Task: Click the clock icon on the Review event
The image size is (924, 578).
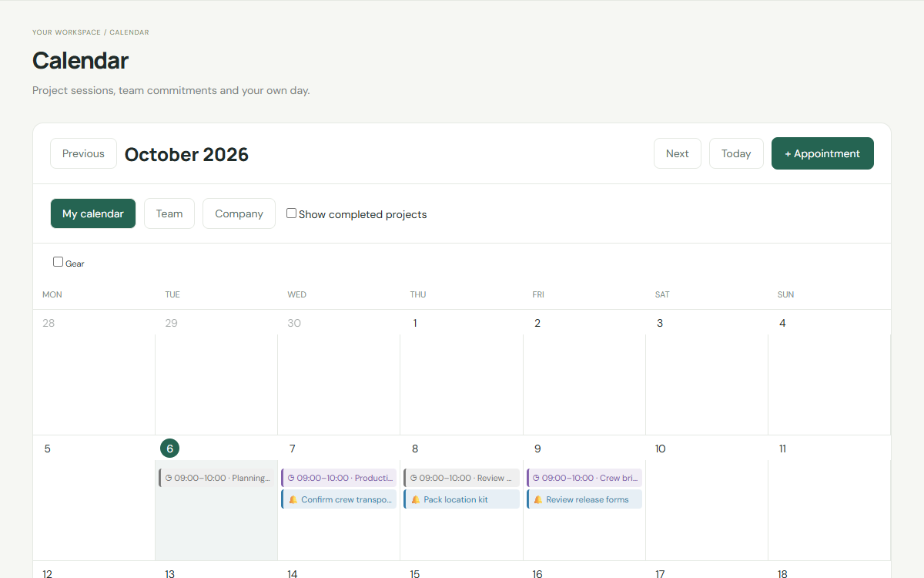Action: click(x=413, y=478)
